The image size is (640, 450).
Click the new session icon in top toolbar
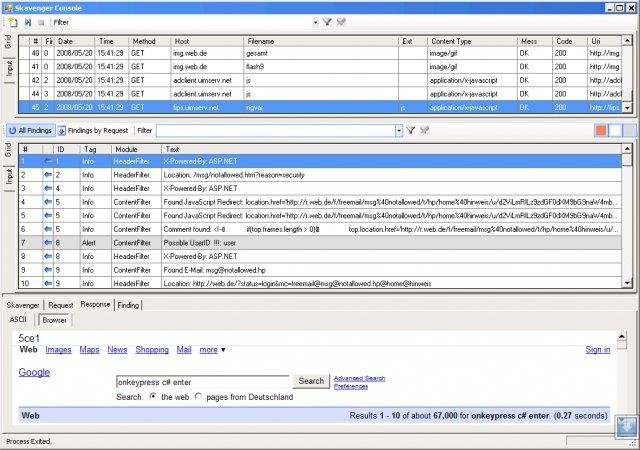coord(13,22)
